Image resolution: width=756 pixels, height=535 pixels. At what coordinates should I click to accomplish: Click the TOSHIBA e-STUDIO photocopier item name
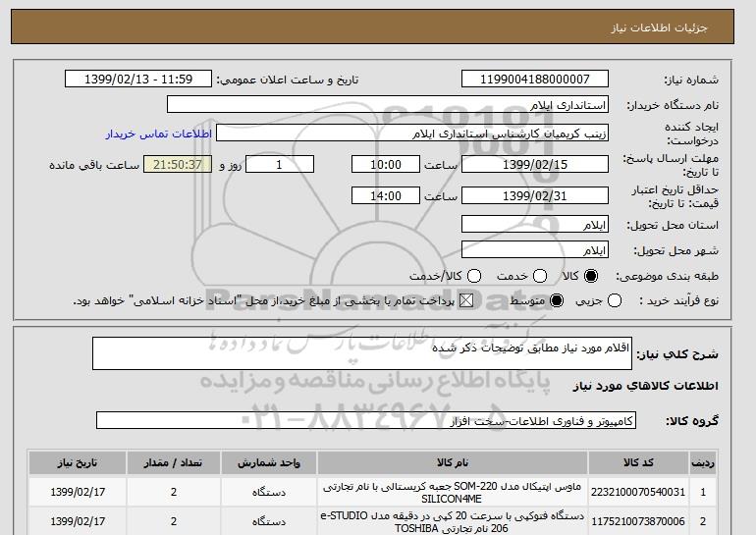(453, 521)
